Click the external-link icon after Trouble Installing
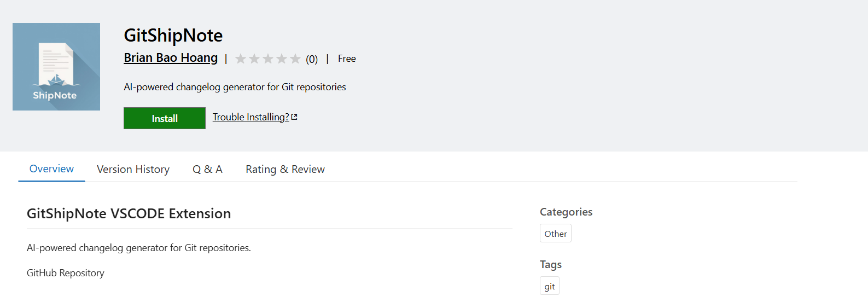Viewport: 868px width, 302px height. pyautogui.click(x=294, y=117)
